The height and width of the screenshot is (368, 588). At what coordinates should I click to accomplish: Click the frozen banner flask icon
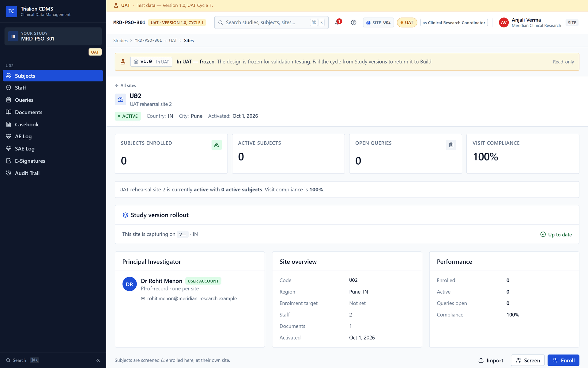pyautogui.click(x=123, y=62)
